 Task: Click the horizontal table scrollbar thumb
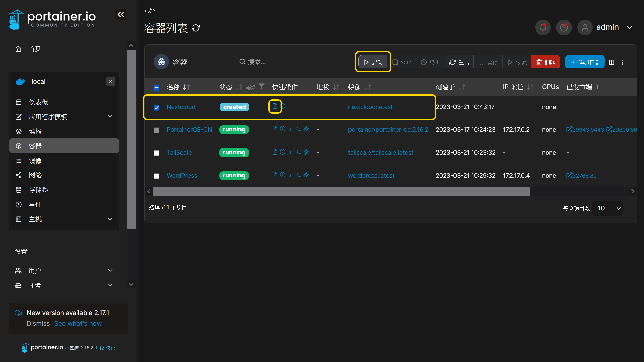pyautogui.click(x=341, y=191)
